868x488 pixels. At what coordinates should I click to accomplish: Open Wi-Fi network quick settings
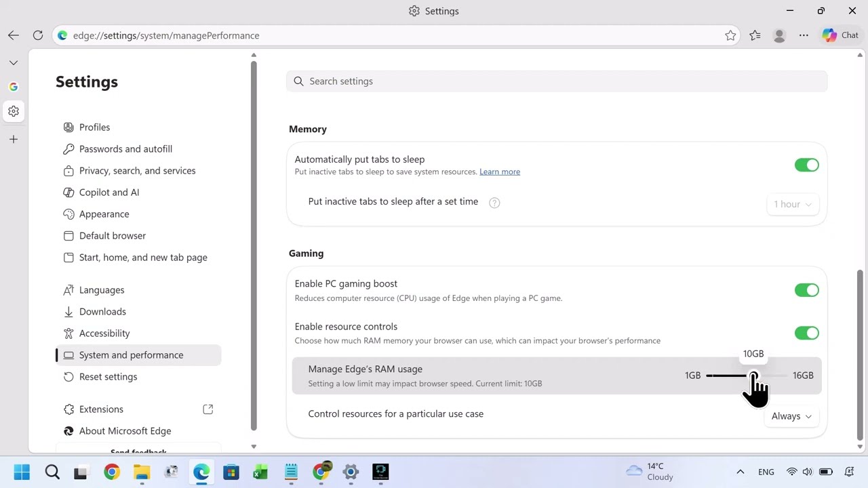click(791, 472)
